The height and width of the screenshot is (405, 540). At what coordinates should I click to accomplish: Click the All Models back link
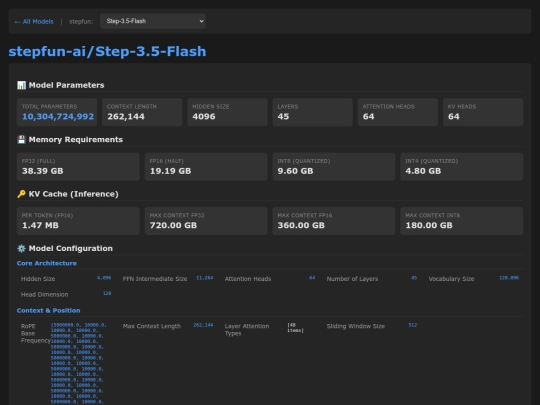34,21
